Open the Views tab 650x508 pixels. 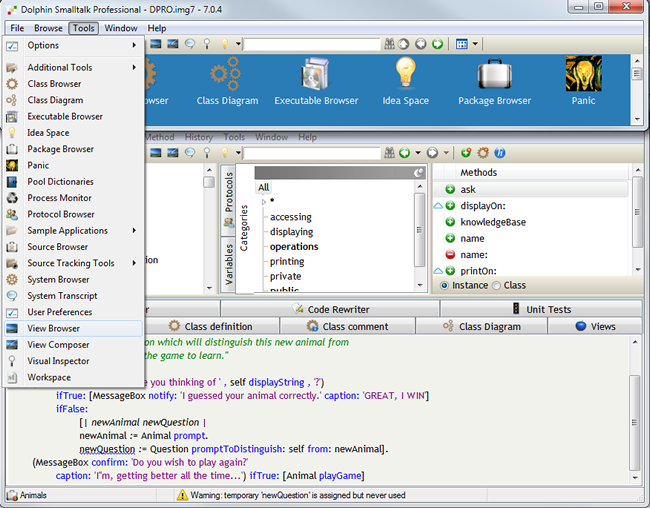point(595,326)
